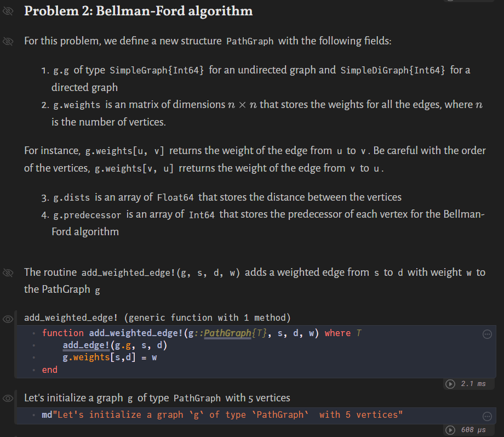Open actions menu for md initialize graph cell
This screenshot has width=504, height=437.
(x=487, y=416)
